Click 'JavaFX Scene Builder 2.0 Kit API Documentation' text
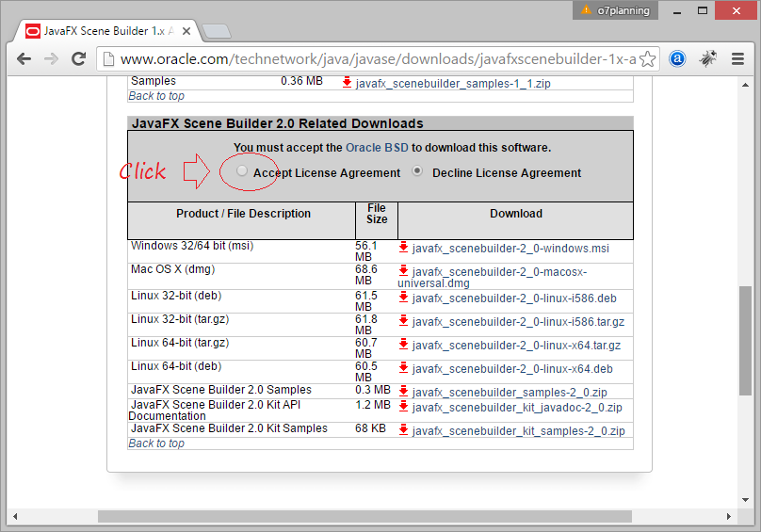The height and width of the screenshot is (532, 761). (x=215, y=411)
